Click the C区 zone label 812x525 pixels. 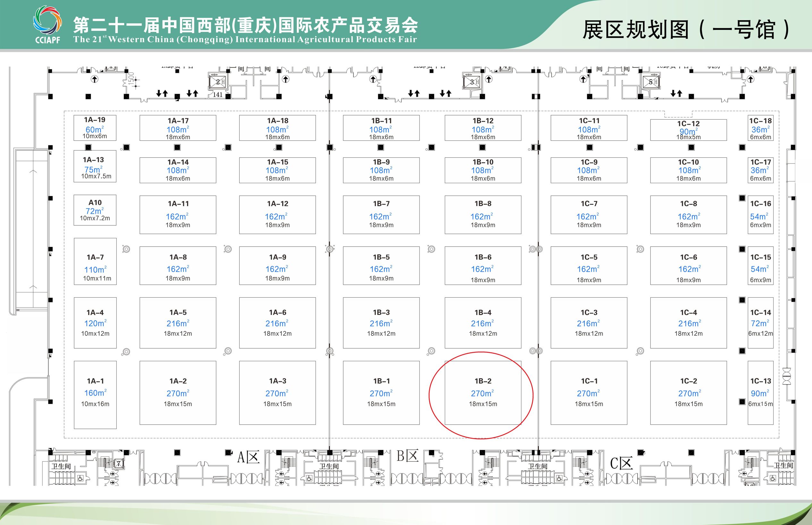click(621, 463)
